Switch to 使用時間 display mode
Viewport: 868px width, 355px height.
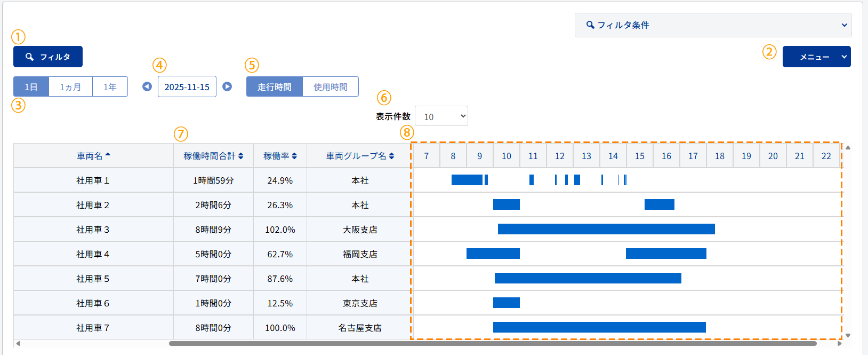[x=330, y=86]
